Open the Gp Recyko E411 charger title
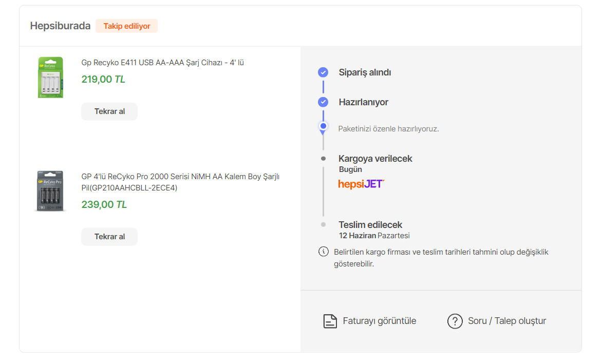 (162, 63)
